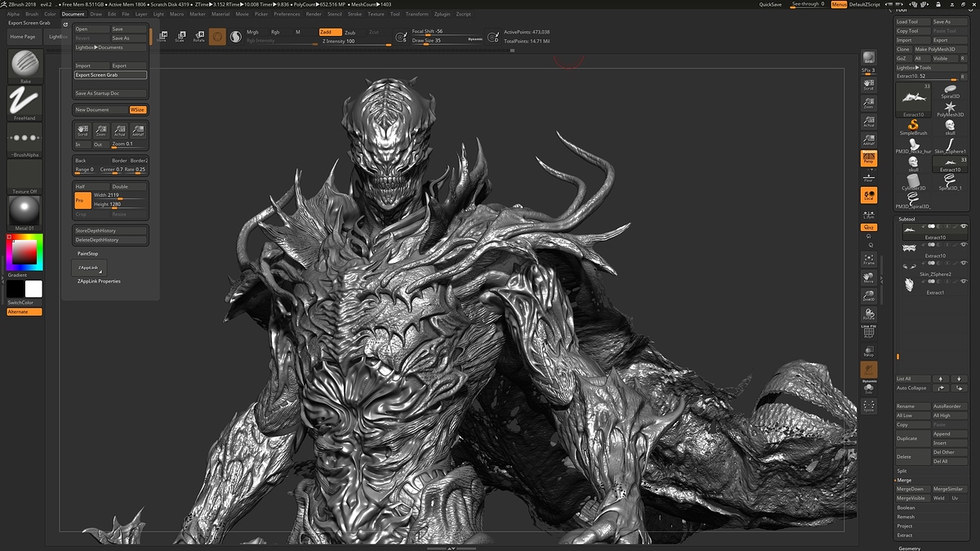Activate the Rotate tool on top shelf

[198, 37]
